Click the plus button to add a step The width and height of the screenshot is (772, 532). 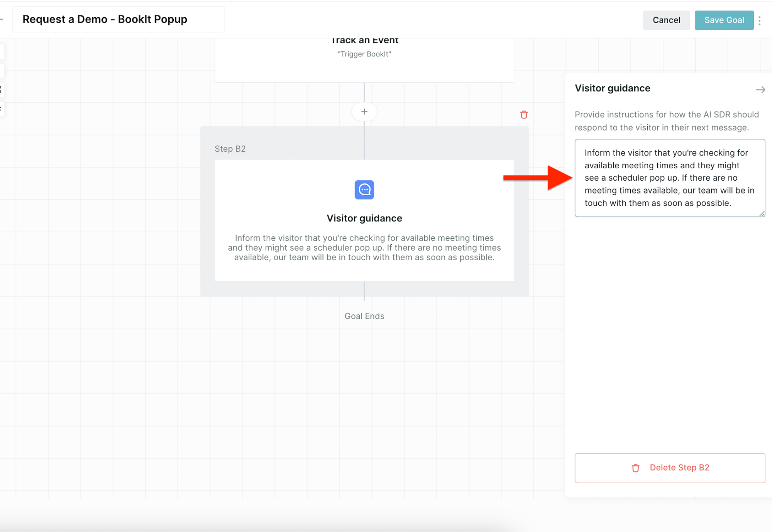click(x=364, y=112)
